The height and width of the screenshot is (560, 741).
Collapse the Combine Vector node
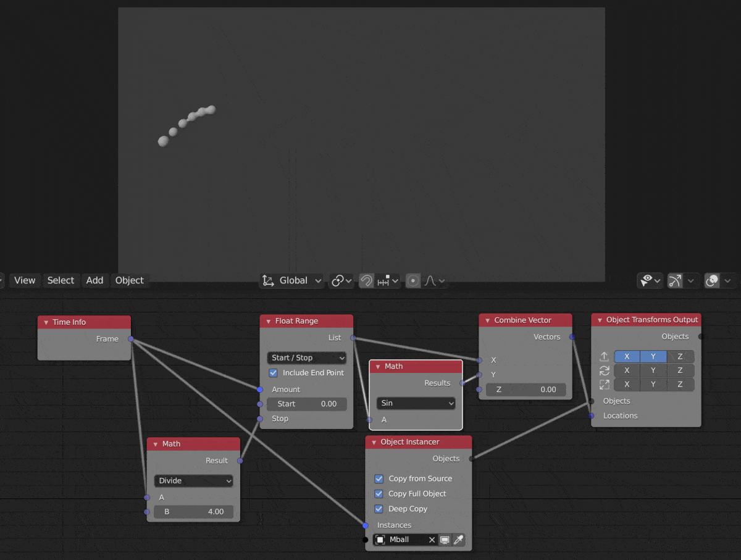coord(487,320)
